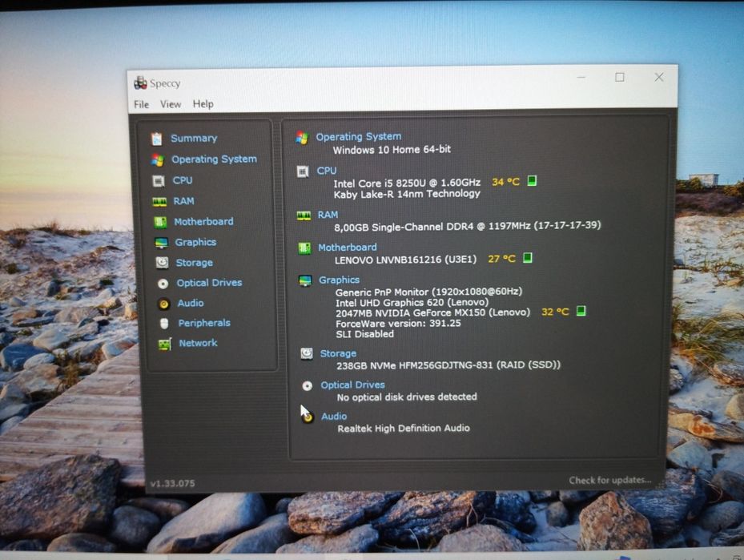Viewport: 744px width, 560px height.
Task: Click the Graphics monitor icon in summary pane
Action: [305, 280]
